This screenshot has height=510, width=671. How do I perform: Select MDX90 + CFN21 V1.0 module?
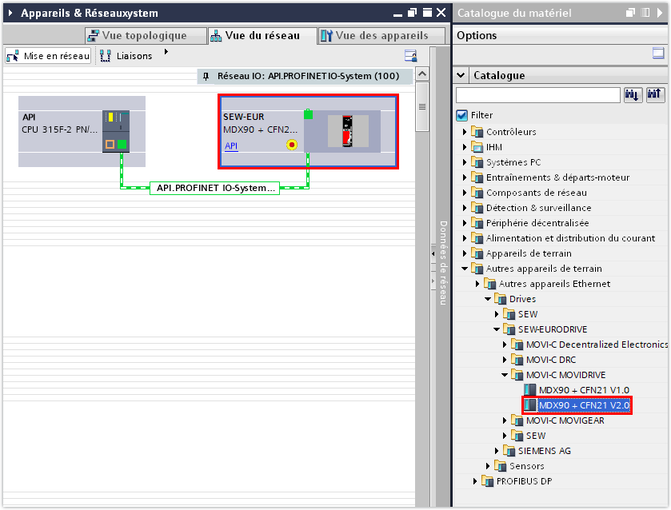[583, 390]
